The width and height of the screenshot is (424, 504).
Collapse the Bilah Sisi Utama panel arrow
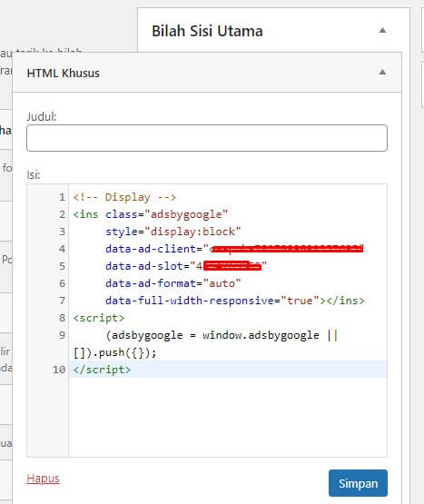coord(382,31)
